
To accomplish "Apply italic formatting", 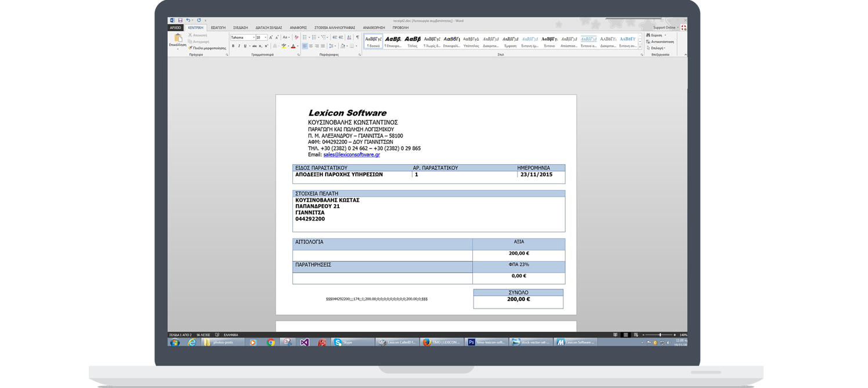I will coord(239,46).
